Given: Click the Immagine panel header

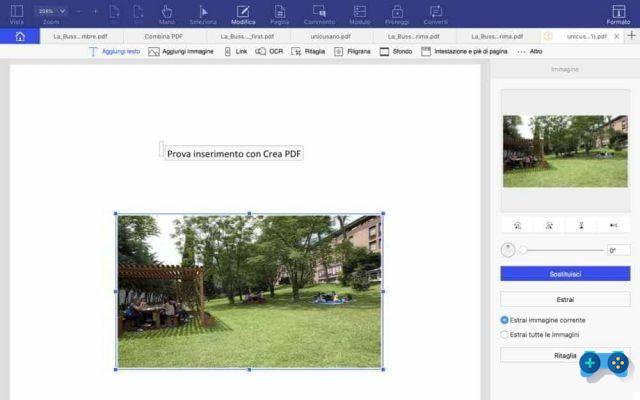Looking at the screenshot, I should coord(565,69).
